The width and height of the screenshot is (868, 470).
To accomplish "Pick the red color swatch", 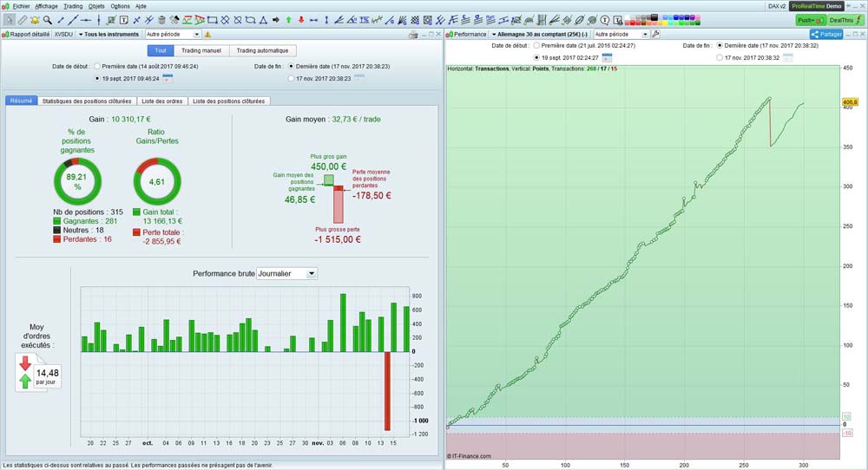I will (632, 23).
